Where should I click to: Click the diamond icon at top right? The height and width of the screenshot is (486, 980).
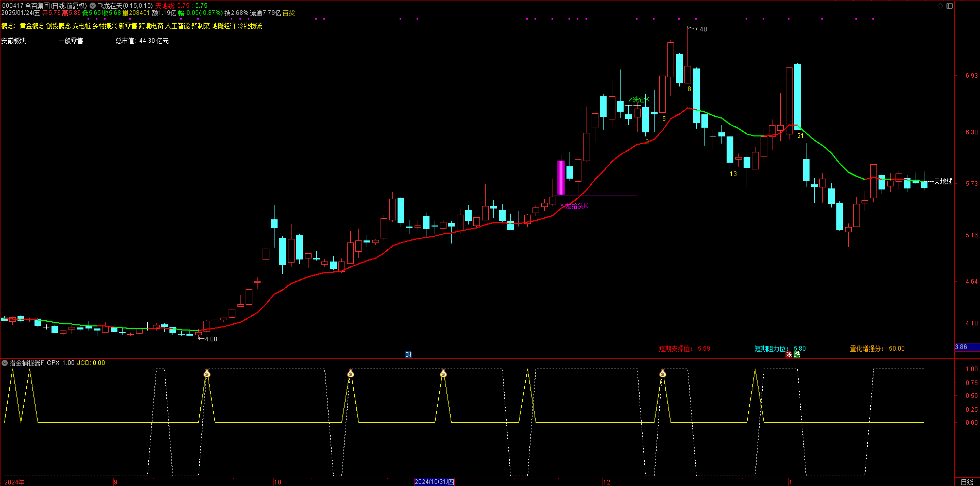pyautogui.click(x=940, y=6)
